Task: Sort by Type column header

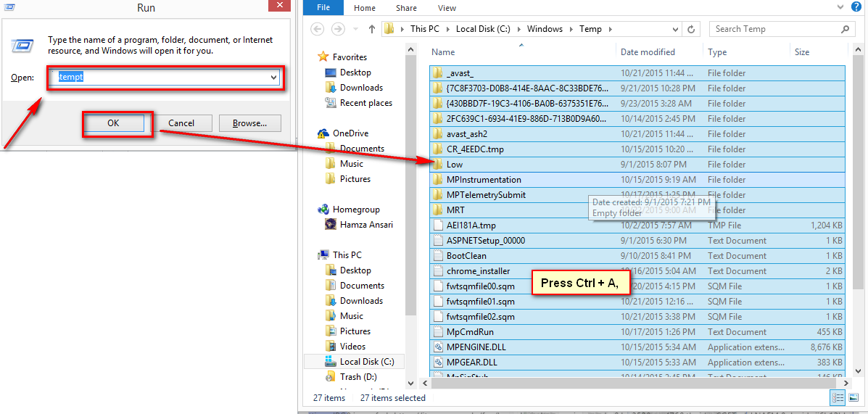Action: point(746,52)
